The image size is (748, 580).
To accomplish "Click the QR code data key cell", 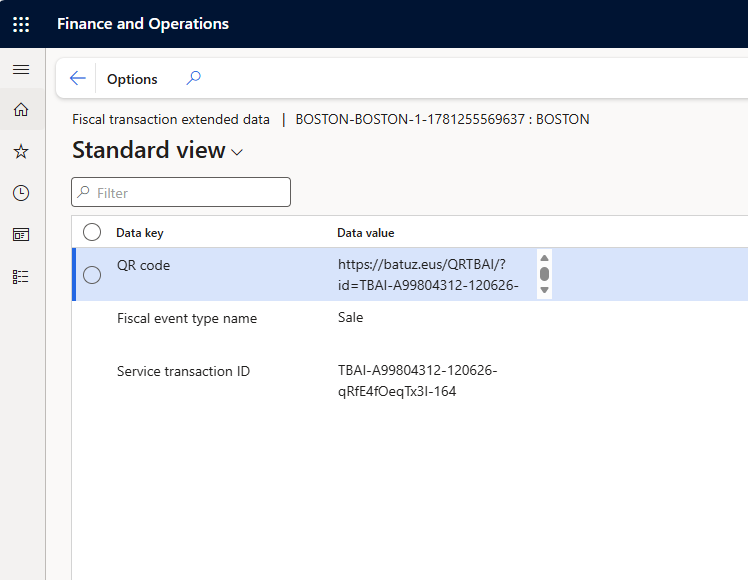I will [x=144, y=266].
